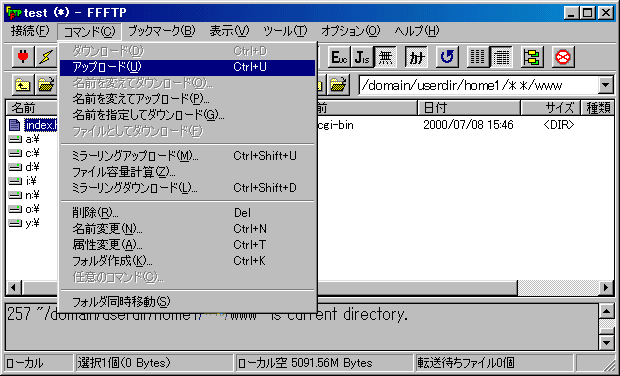The image size is (620, 376).
Task: Choose ミラーリングダウンロード(L)
Action: tap(187, 188)
